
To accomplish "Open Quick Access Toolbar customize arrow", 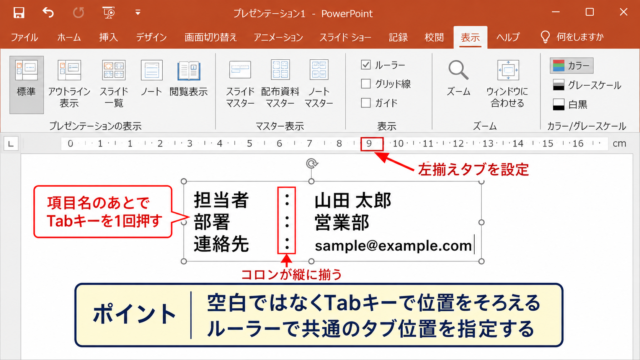I will pos(138,13).
